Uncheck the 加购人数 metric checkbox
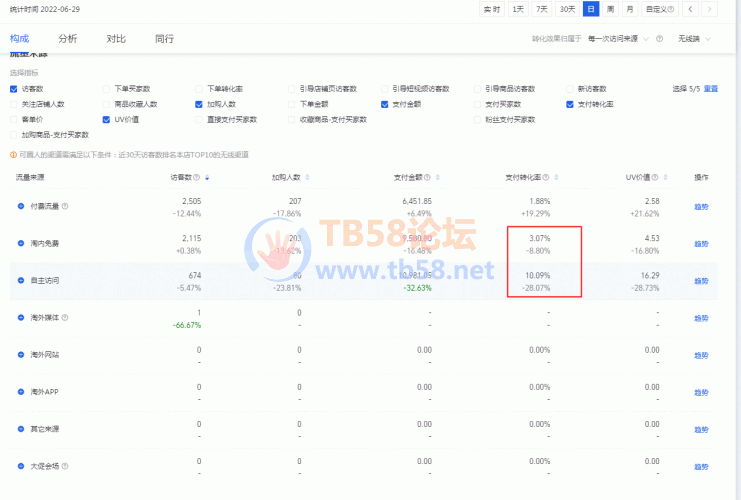The image size is (741, 500). (x=199, y=104)
